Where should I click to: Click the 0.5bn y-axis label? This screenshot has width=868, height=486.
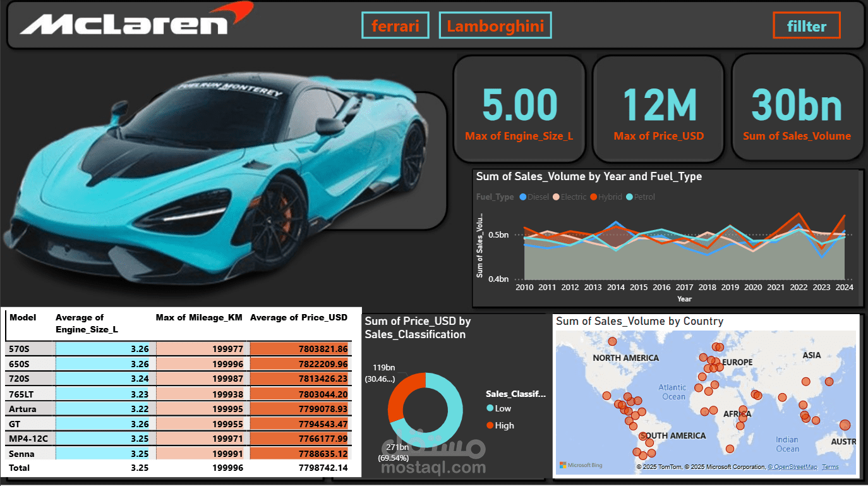(x=498, y=235)
